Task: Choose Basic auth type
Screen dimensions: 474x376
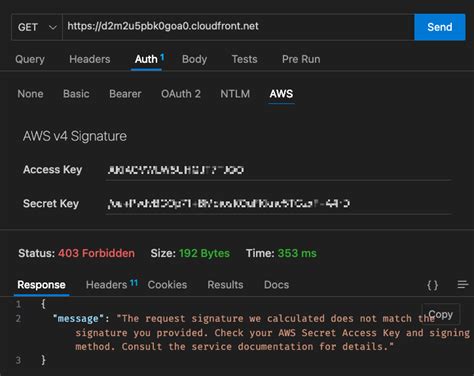Action: (x=76, y=94)
